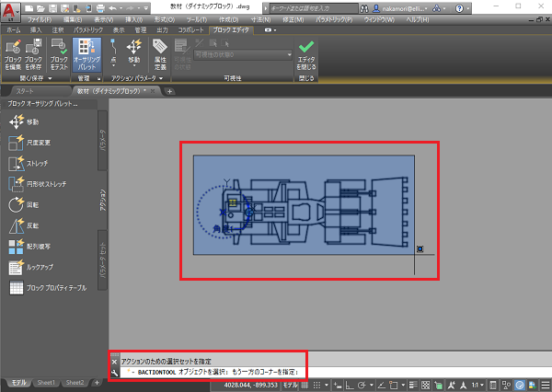Open annotation scale 1:1 dropdown
Screen dimensions: 552x392
pos(477,385)
